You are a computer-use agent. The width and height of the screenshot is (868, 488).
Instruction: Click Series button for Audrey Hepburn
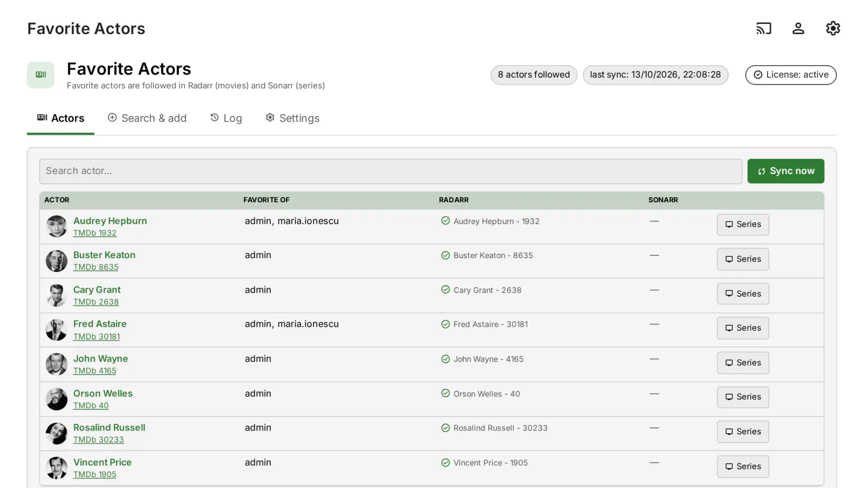pos(743,224)
